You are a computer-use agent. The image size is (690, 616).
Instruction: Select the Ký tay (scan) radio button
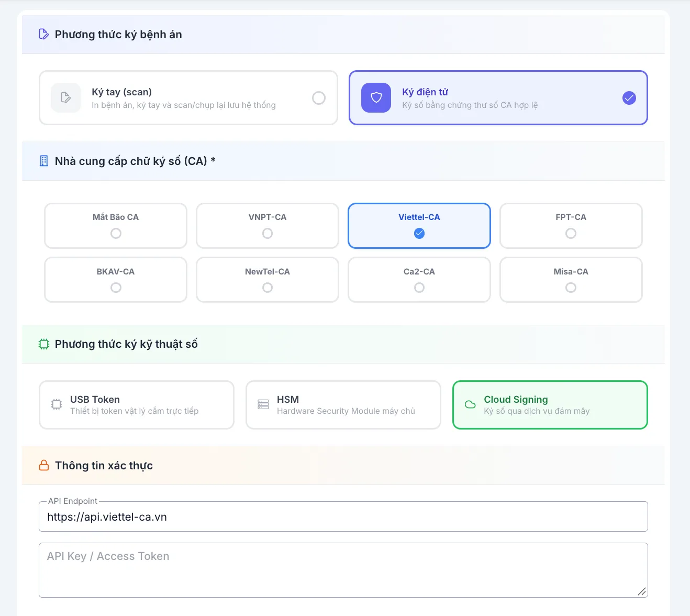tap(318, 98)
